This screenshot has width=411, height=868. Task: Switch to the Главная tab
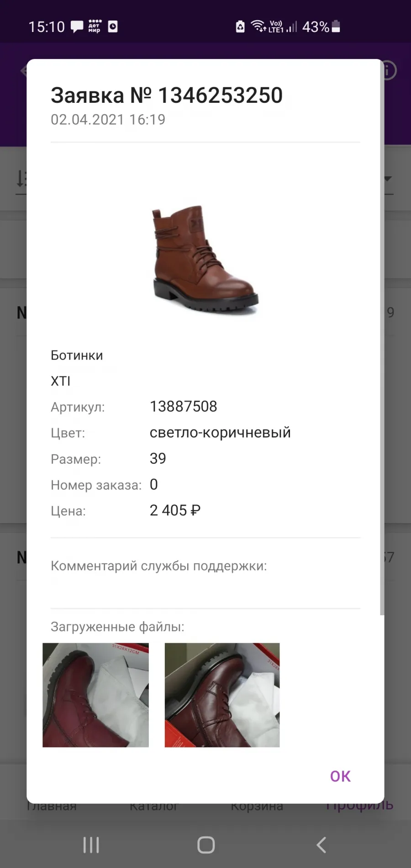tap(51, 807)
